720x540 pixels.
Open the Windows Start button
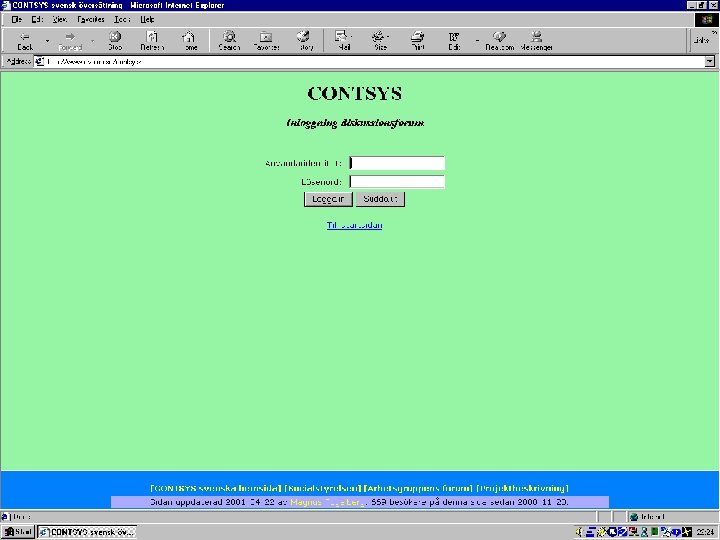(18, 532)
